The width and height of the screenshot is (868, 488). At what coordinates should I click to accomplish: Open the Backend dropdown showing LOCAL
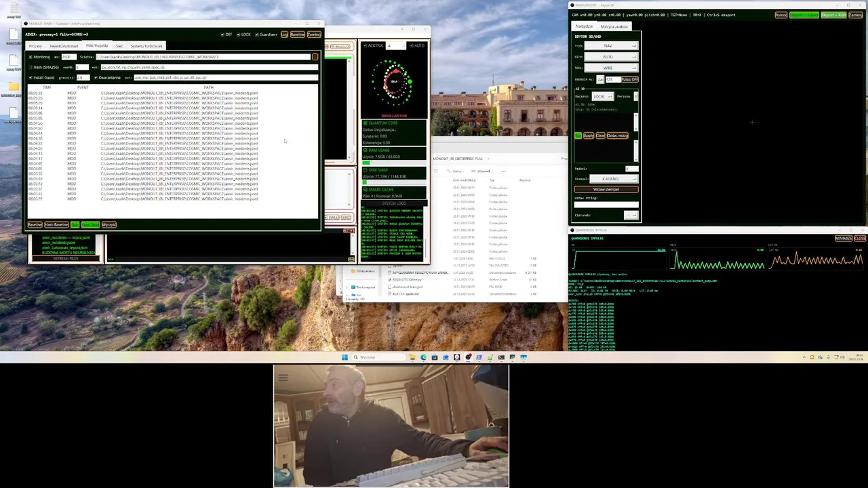[603, 96]
